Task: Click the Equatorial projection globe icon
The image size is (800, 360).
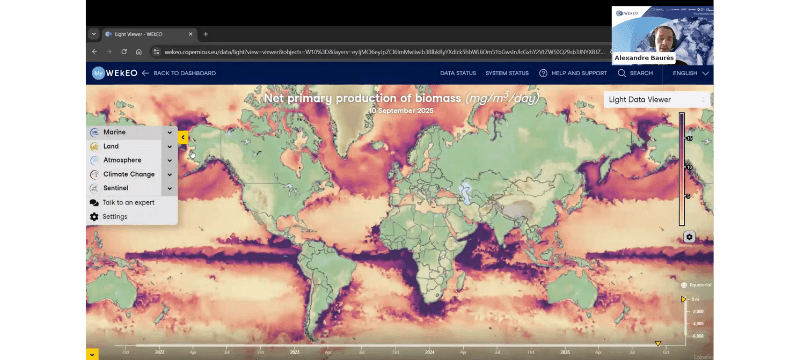Action: (x=684, y=285)
